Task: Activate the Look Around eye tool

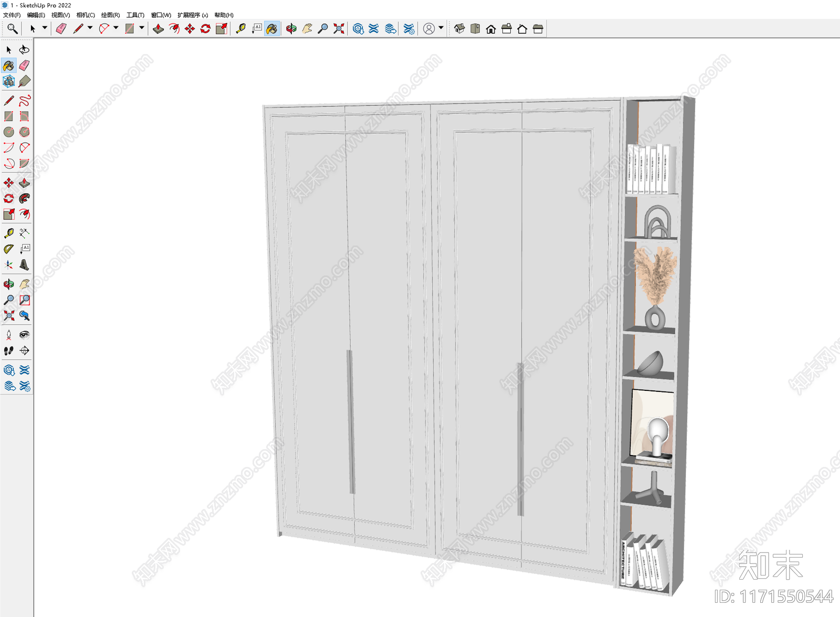Action: (24, 335)
